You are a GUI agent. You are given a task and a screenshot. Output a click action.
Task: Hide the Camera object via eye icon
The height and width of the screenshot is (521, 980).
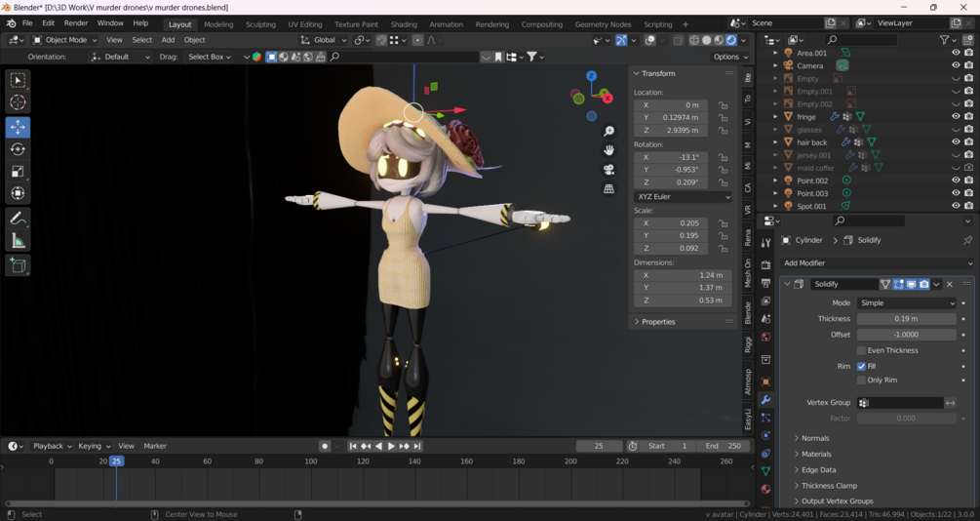(956, 65)
